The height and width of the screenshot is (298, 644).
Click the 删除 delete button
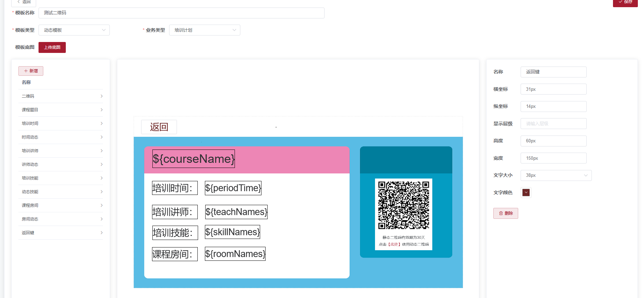[506, 213]
